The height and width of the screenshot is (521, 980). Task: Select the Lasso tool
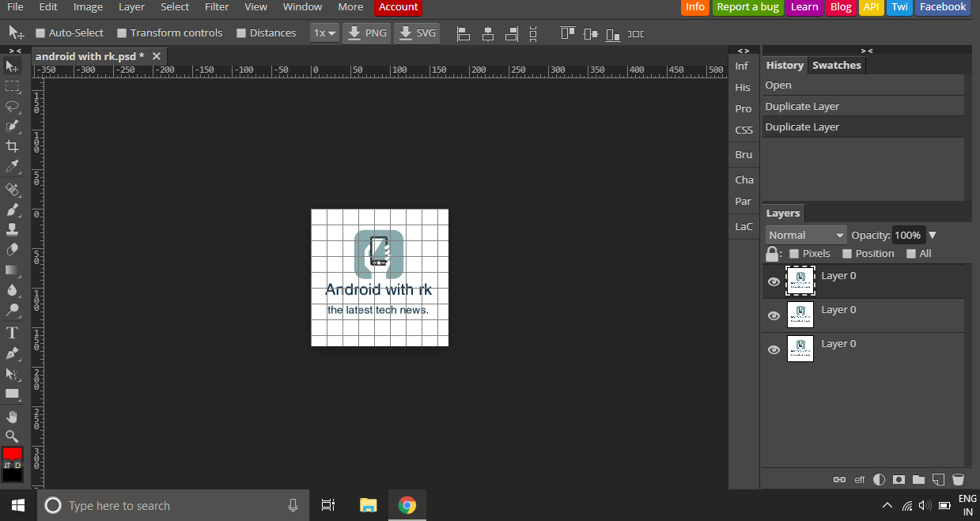pos(12,106)
